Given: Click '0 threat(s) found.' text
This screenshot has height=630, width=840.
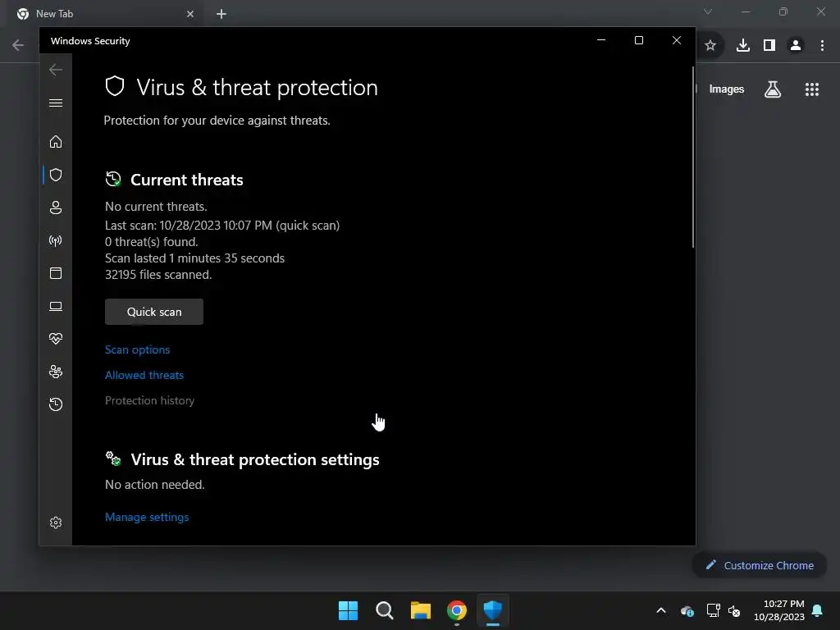Looking at the screenshot, I should coord(152,242).
